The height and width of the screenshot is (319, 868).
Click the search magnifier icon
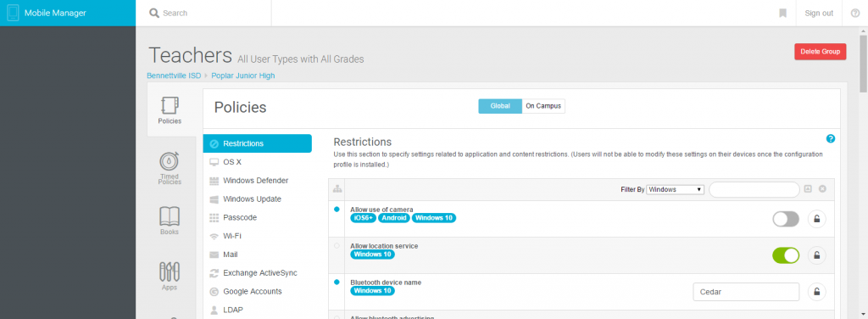point(154,13)
